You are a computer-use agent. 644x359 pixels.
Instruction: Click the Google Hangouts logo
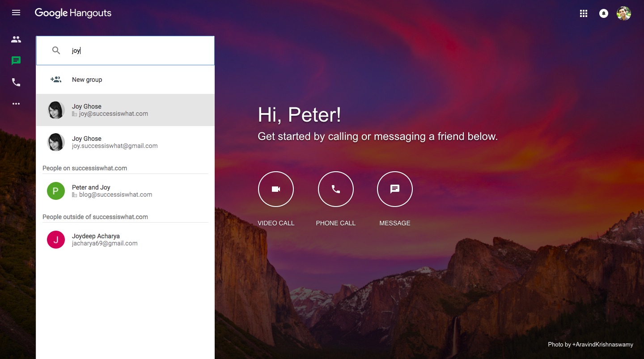[73, 13]
